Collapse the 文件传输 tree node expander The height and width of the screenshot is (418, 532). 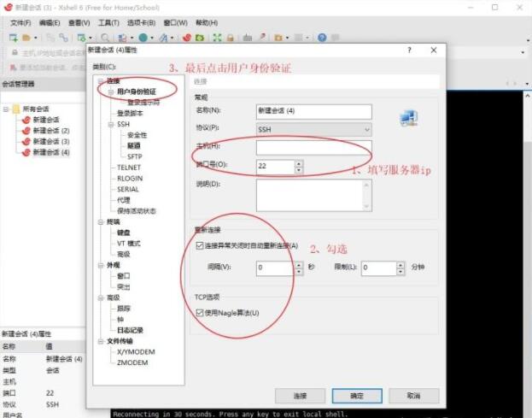pos(101,341)
